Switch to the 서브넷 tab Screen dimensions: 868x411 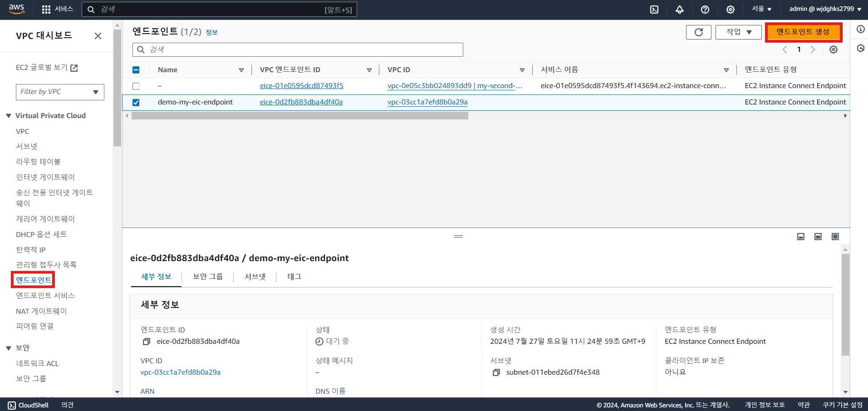point(255,277)
